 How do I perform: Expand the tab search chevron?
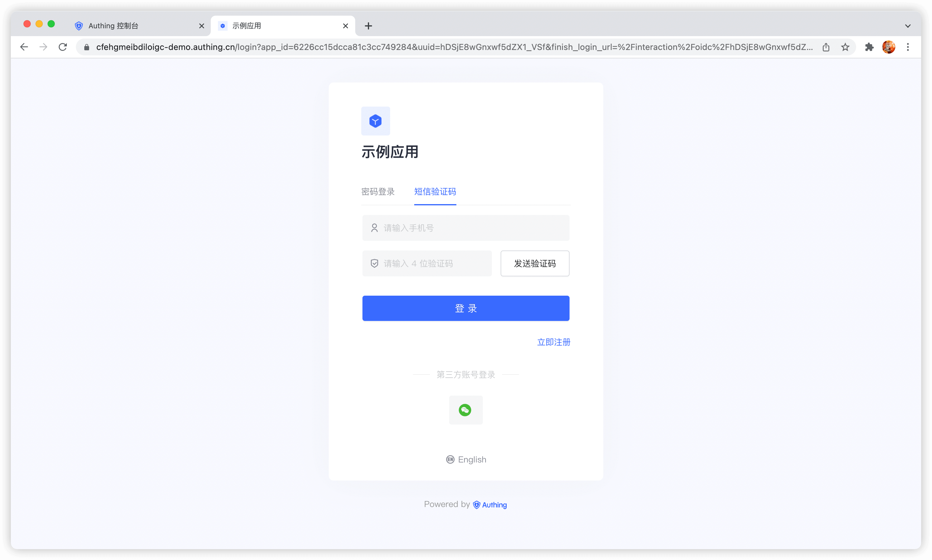tap(908, 26)
